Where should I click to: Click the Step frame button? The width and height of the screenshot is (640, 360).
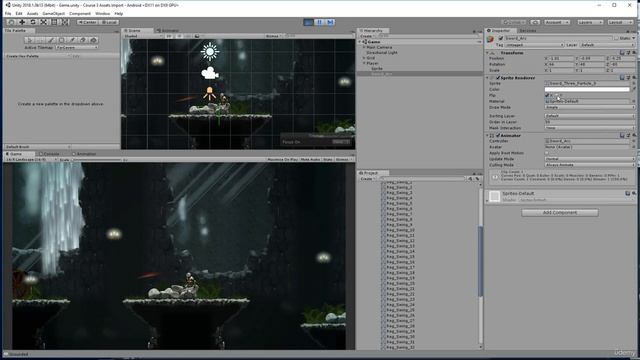[330, 22]
